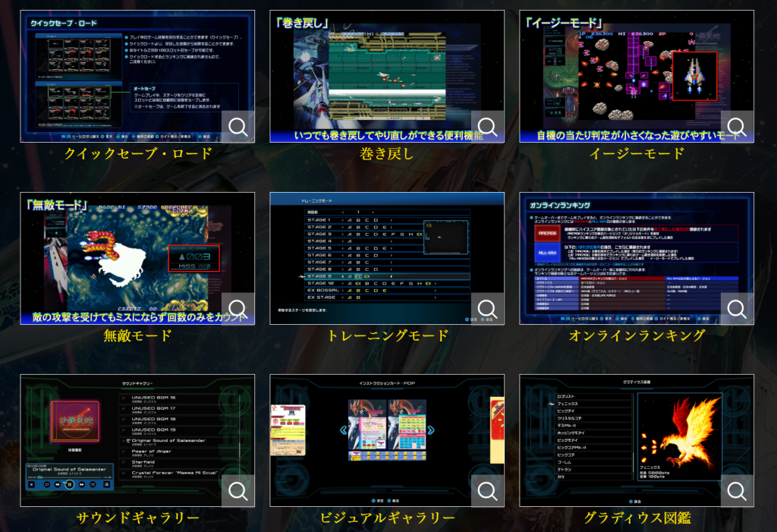This screenshot has height=532, width=777.
Task: Open zoom icon on 巻き戻し rewind image
Action: [487, 127]
